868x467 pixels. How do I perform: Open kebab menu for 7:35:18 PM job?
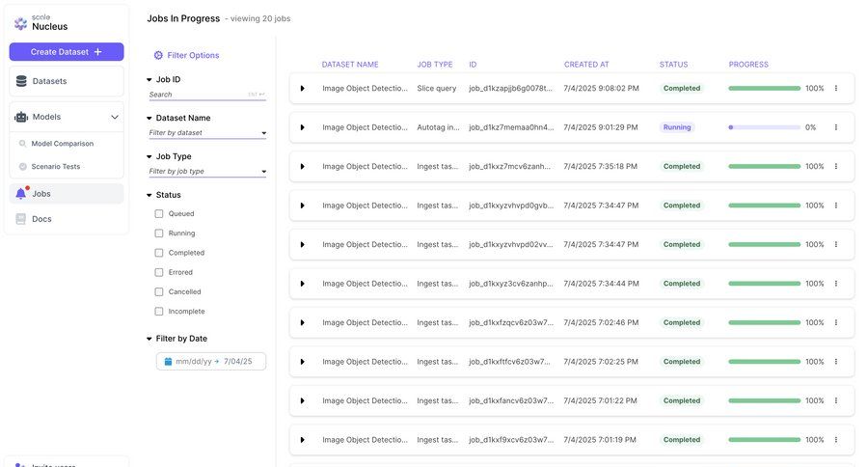[x=836, y=166]
